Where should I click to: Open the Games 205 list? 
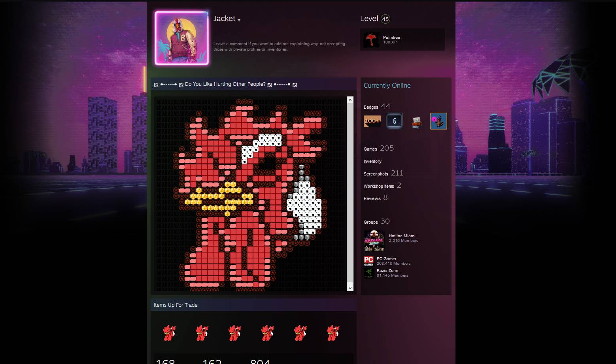click(x=378, y=148)
